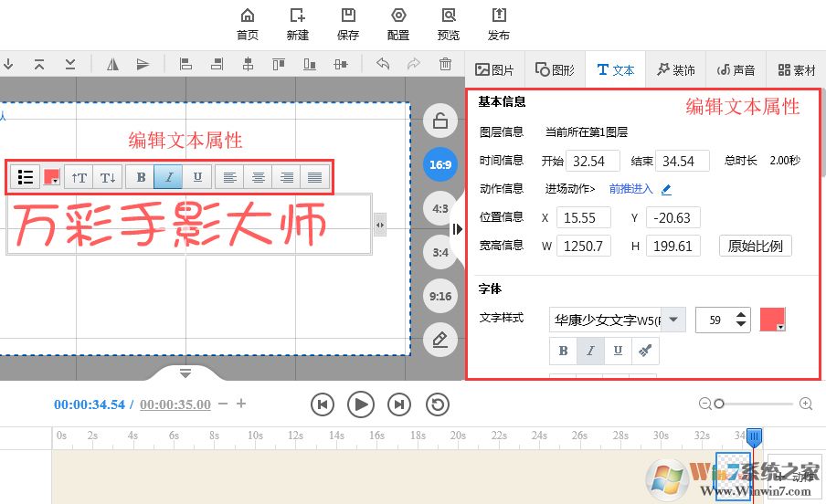The height and width of the screenshot is (504, 826).
Task: Toggle italic in floating toolbar
Action: point(168,177)
